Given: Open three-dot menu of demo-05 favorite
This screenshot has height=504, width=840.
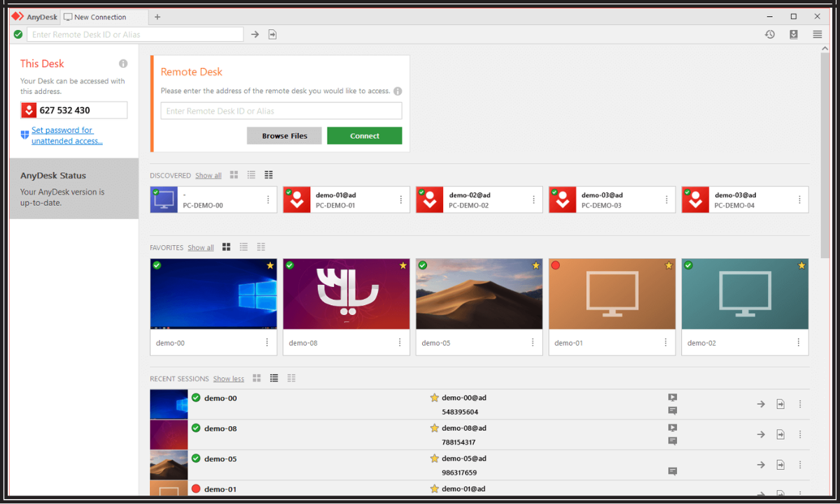Looking at the screenshot, I should [533, 342].
